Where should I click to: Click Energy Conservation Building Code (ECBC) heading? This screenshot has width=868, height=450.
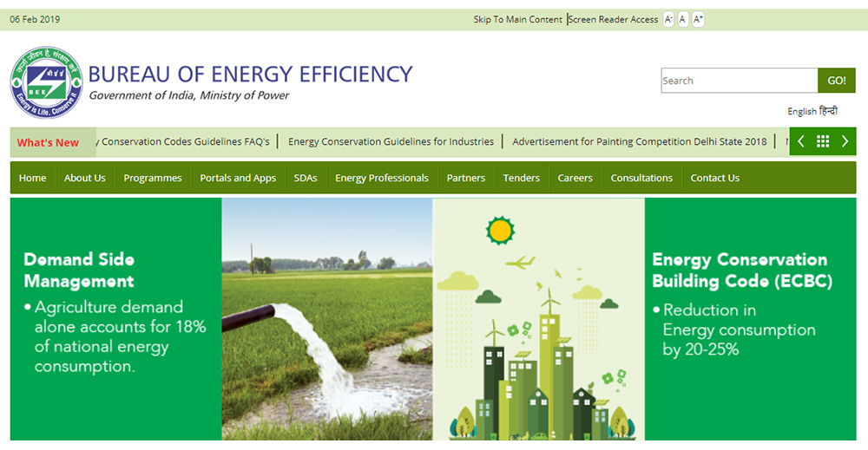click(x=742, y=271)
